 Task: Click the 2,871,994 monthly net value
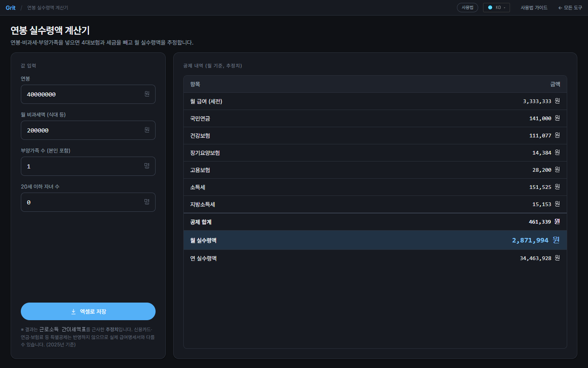tap(530, 240)
